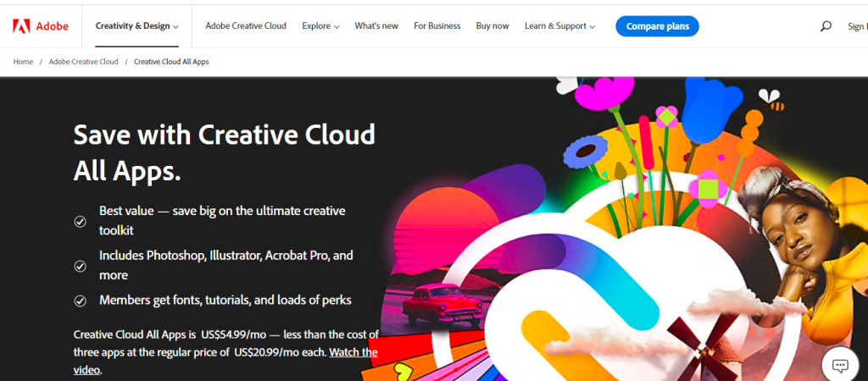Viewport: 868px width, 381px height.
Task: Expand the Creativity & Design menu
Action: (136, 26)
